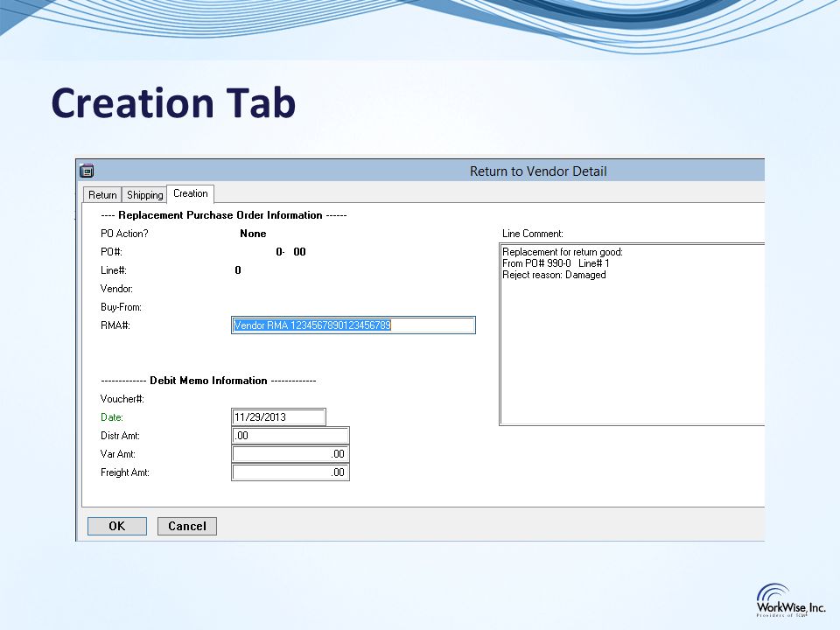
Task: Click the WorkWise, Inc. logo
Action: pos(790,600)
